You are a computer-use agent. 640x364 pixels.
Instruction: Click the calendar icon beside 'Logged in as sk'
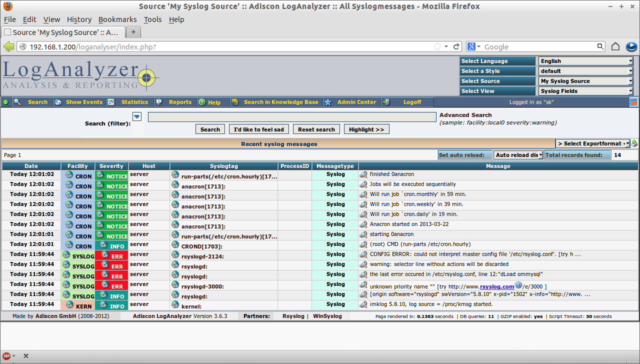[x=633, y=102]
